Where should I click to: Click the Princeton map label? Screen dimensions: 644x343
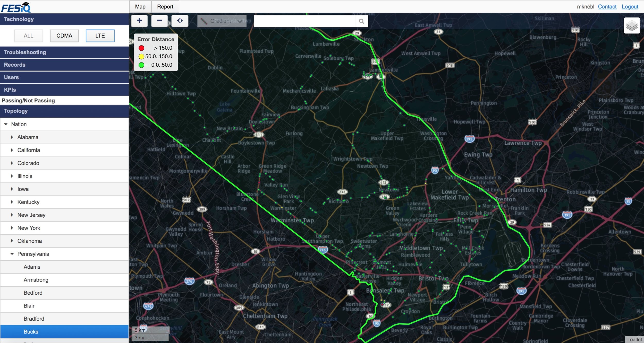[x=566, y=77]
